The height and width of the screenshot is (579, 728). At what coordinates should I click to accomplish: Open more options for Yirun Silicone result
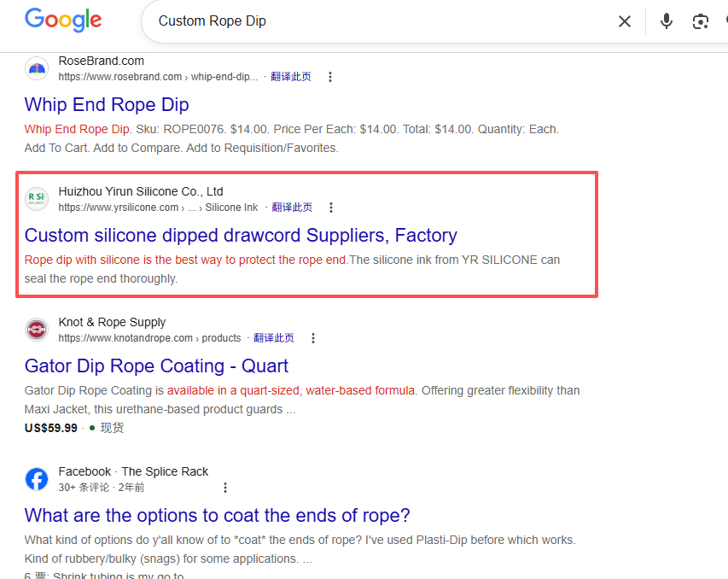(x=331, y=208)
